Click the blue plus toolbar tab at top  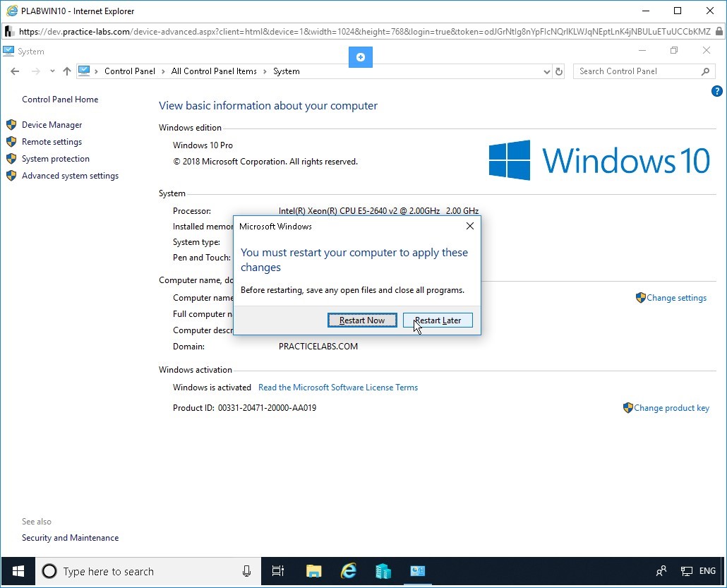360,57
